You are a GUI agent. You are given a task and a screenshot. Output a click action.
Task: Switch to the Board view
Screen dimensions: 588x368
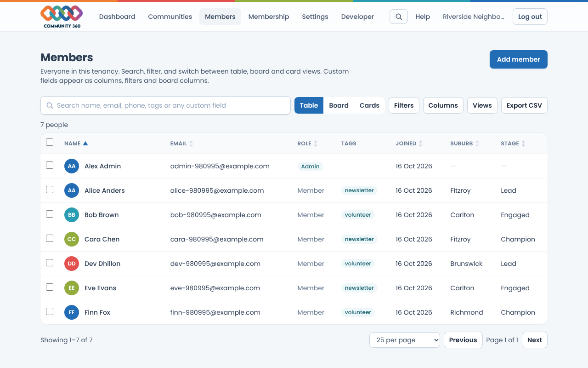click(x=339, y=105)
